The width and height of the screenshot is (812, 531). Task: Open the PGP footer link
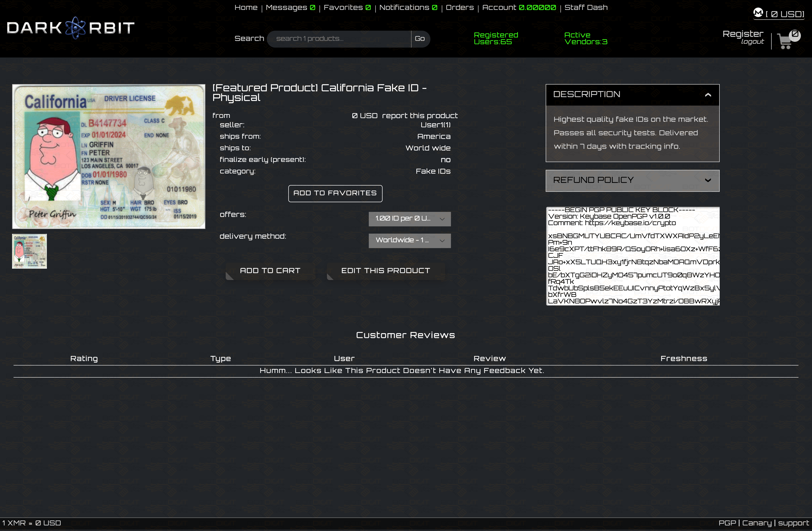(727, 523)
